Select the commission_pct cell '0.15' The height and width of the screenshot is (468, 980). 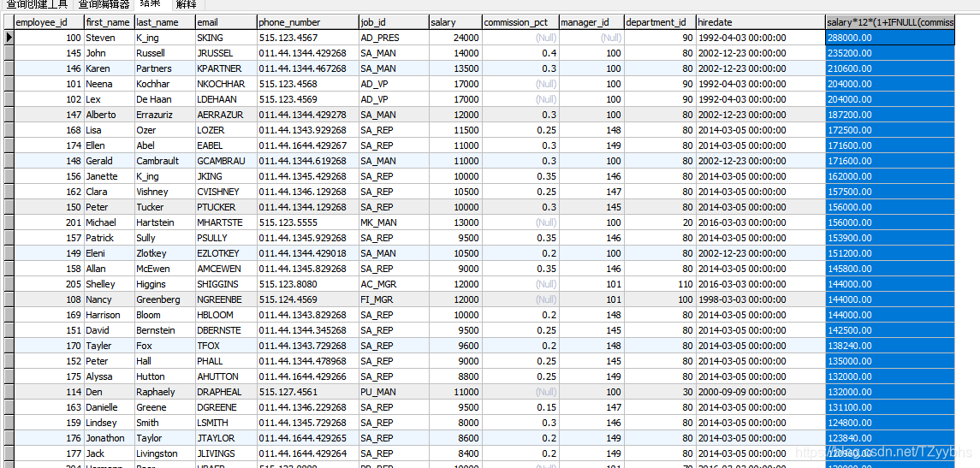(x=520, y=407)
